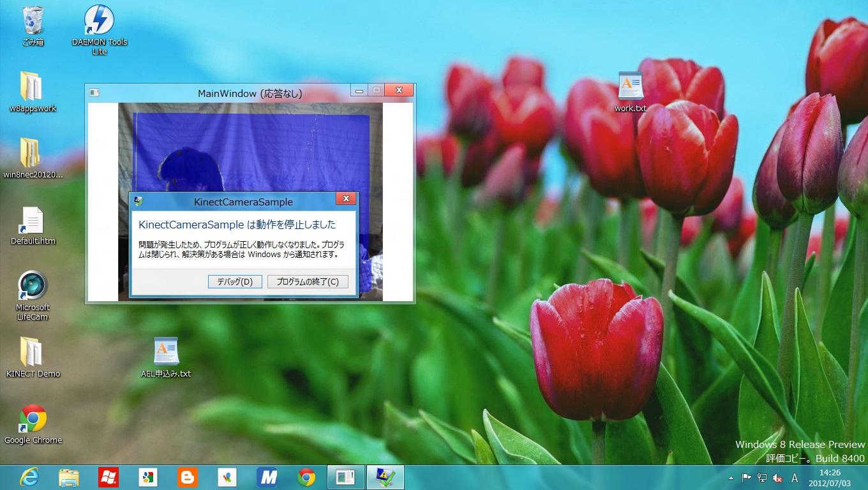
Task: Open File Explorer from the taskbar
Action: pyautogui.click(x=68, y=477)
